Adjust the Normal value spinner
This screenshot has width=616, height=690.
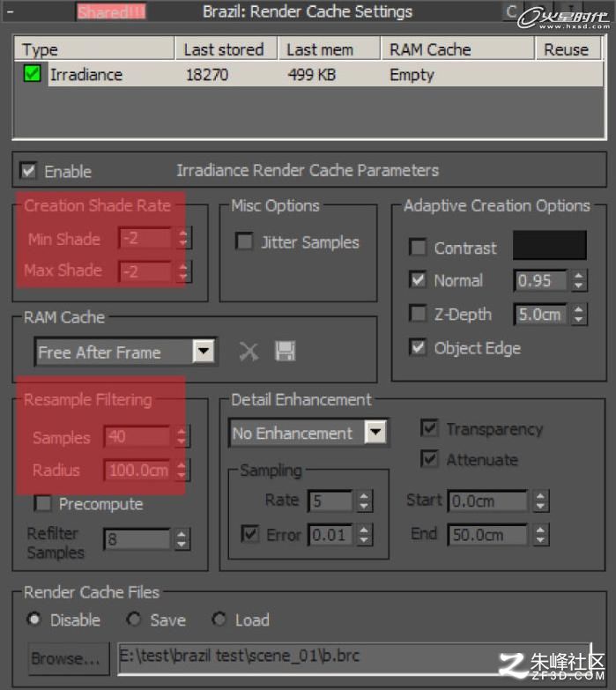(x=579, y=280)
